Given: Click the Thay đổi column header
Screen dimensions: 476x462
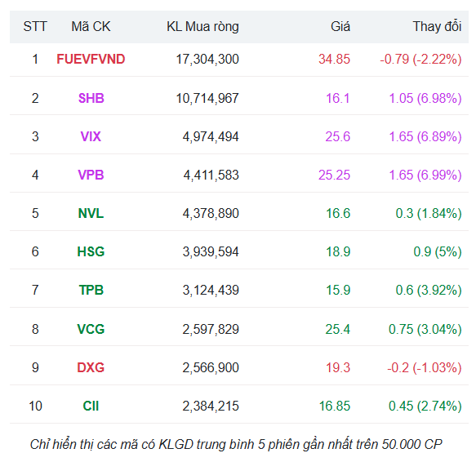Looking at the screenshot, I should click(437, 27).
